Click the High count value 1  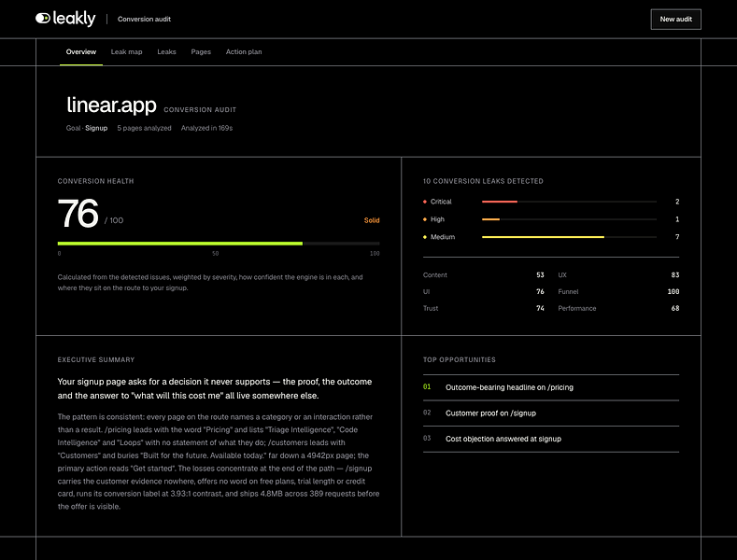[677, 219]
